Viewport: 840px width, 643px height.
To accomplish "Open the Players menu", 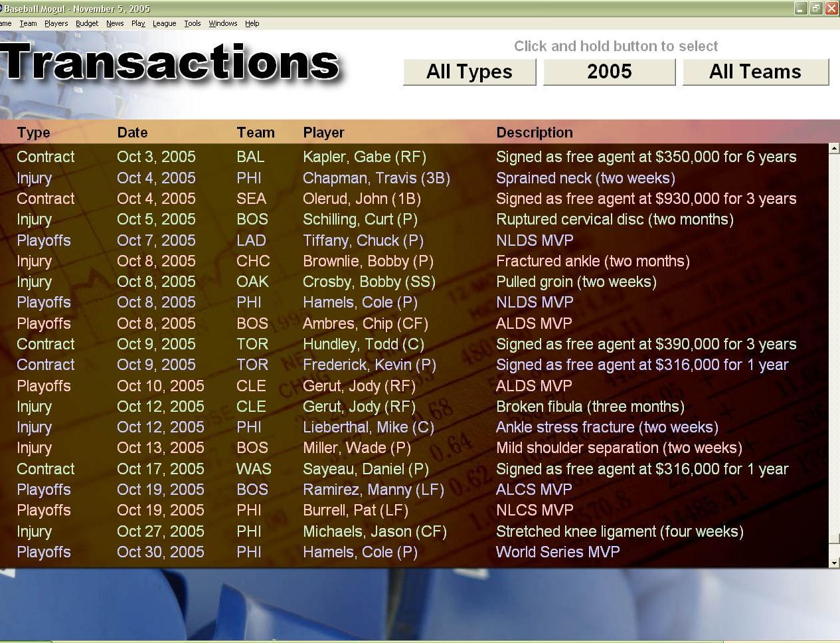I will 56,23.
